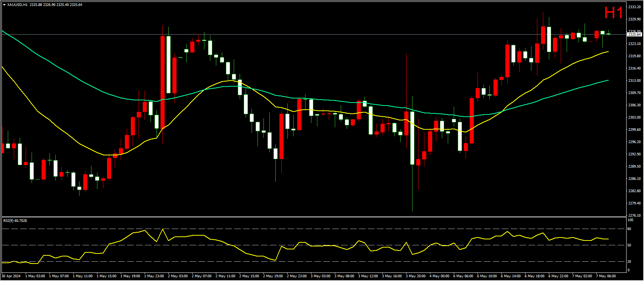The width and height of the screenshot is (644, 281).
Task: Click the triangle arrow beside XAUUSD,H1
Action: tap(4, 5)
